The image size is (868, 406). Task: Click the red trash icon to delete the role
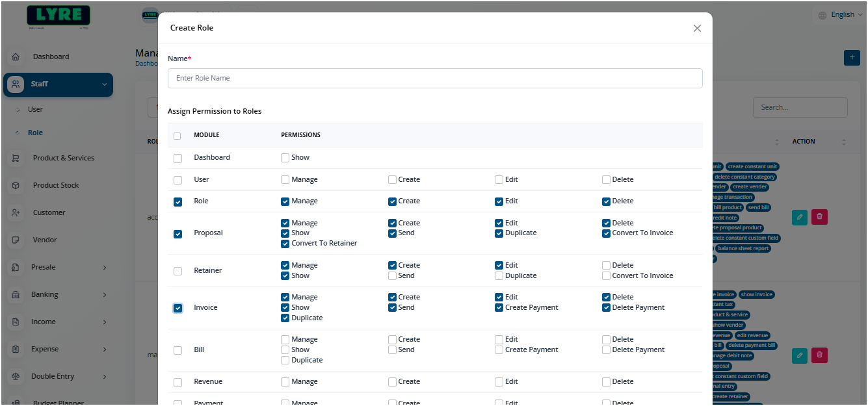819,217
